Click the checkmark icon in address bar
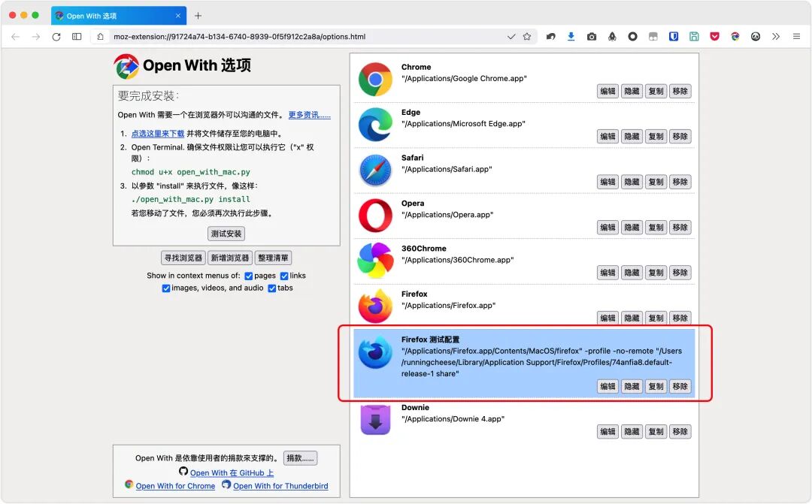 tap(511, 37)
